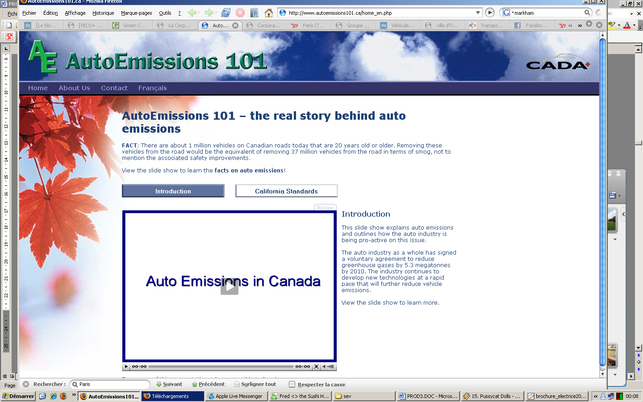This screenshot has height=402, width=643.
Task: Open the Affichage menu
Action: 75,13
